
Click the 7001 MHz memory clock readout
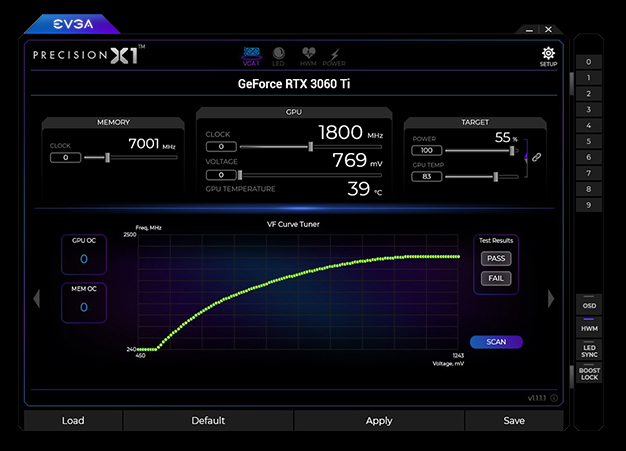pyautogui.click(x=152, y=144)
